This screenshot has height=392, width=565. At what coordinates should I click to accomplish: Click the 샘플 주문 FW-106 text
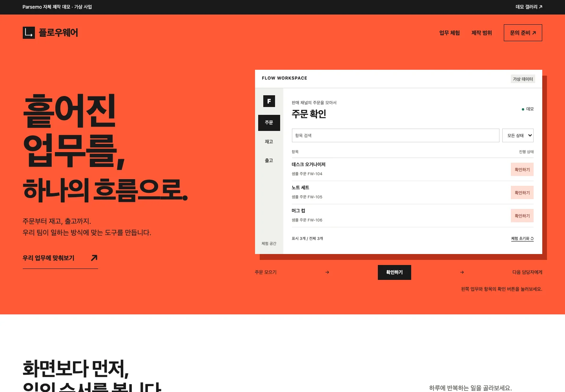tap(307, 220)
